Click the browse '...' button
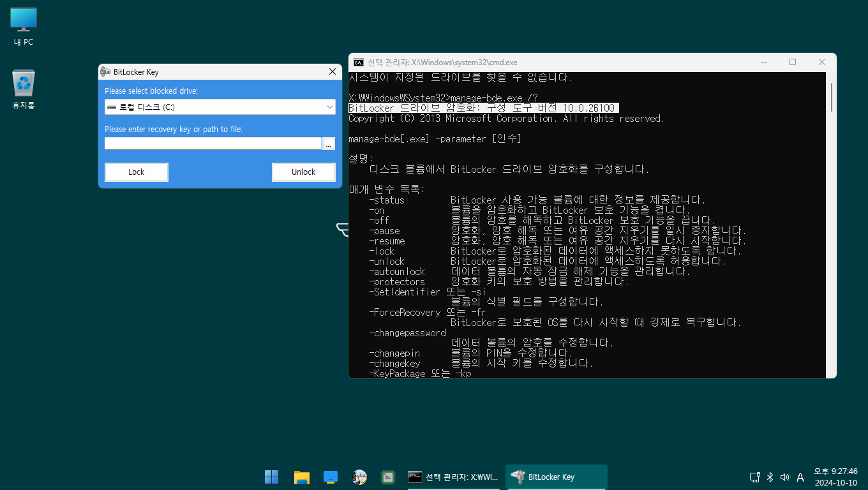The width and height of the screenshot is (868, 490). tap(329, 144)
